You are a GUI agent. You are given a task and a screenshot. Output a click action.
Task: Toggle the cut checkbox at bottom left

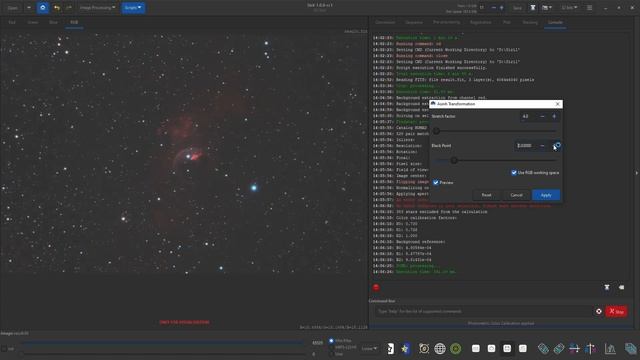4,349
